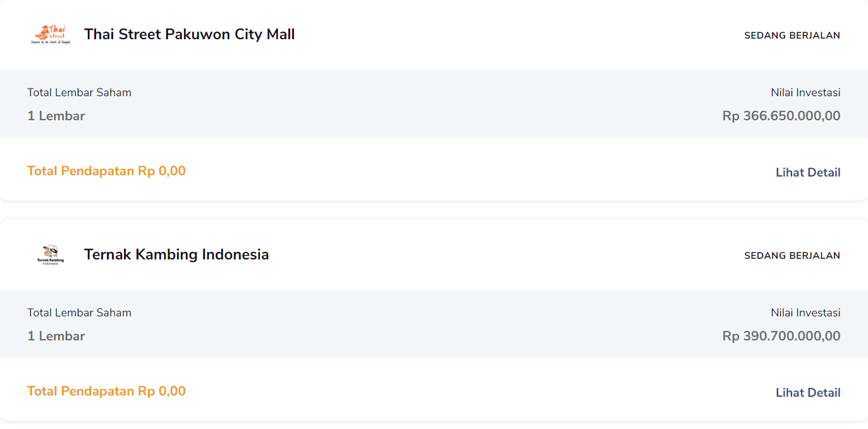Click the Rp 366.650.000,00 investment value
868x429 pixels.
coord(781,116)
